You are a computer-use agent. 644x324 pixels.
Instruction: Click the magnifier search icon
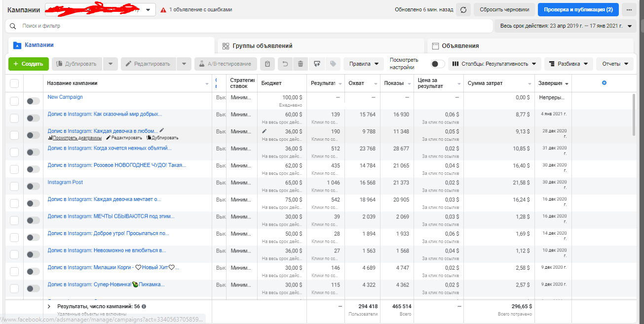click(13, 26)
